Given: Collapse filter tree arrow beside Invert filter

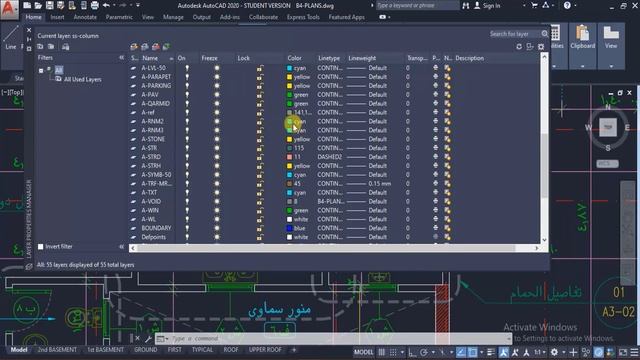Looking at the screenshot, I should [x=121, y=247].
